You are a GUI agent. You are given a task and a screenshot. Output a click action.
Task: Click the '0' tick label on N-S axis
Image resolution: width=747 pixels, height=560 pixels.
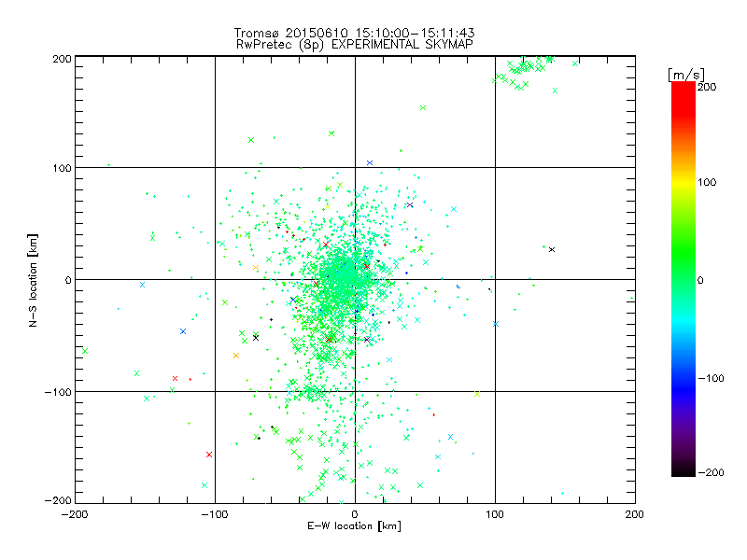68,280
